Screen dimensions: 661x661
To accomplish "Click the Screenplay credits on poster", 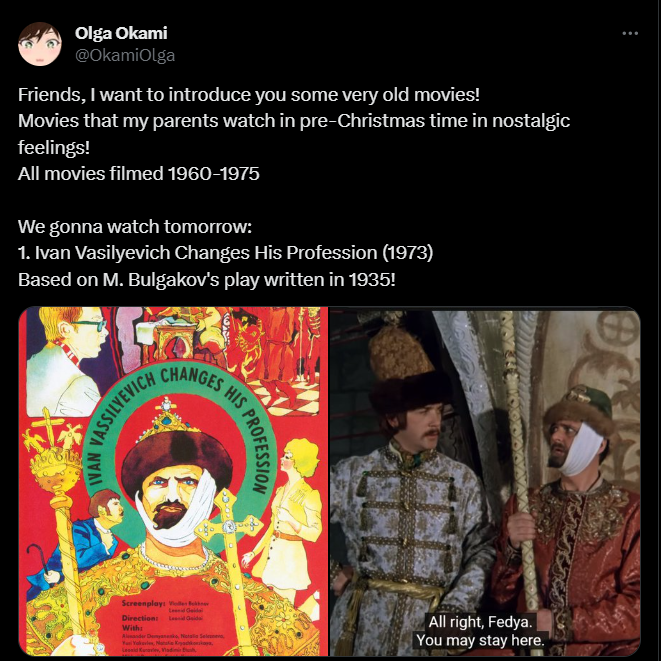I will pyautogui.click(x=165, y=607).
